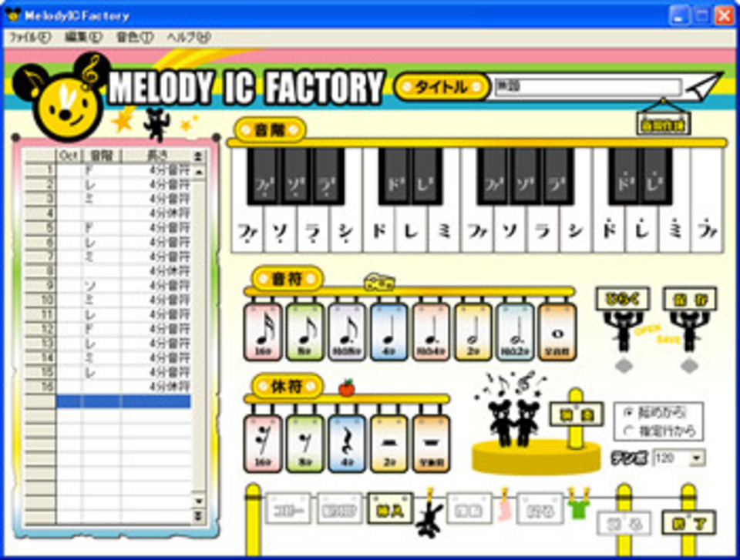Play the middle ド# black key
Image resolution: width=740 pixels, height=560 pixels.
[395, 176]
